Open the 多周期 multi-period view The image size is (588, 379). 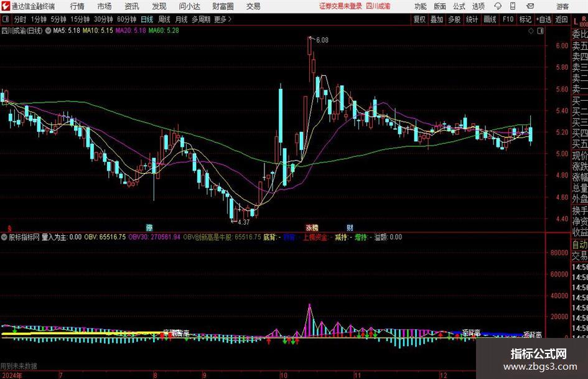click(201, 19)
